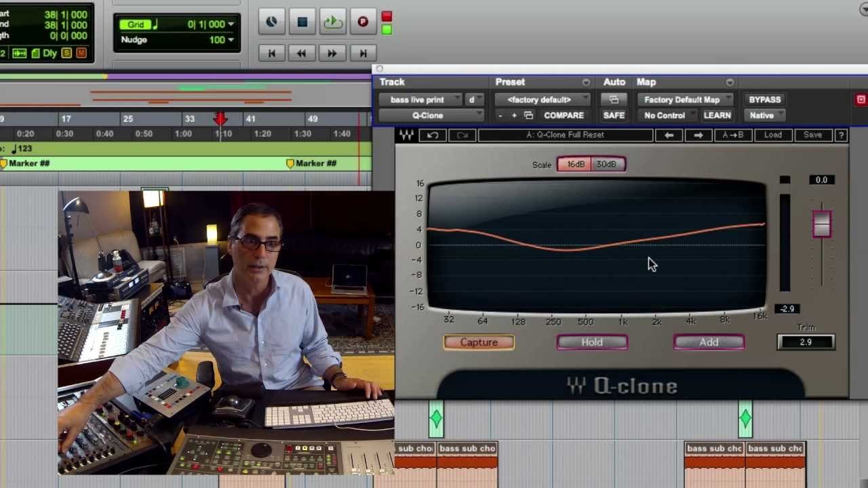Toggle the Hold button in Q-Clone

coord(592,342)
